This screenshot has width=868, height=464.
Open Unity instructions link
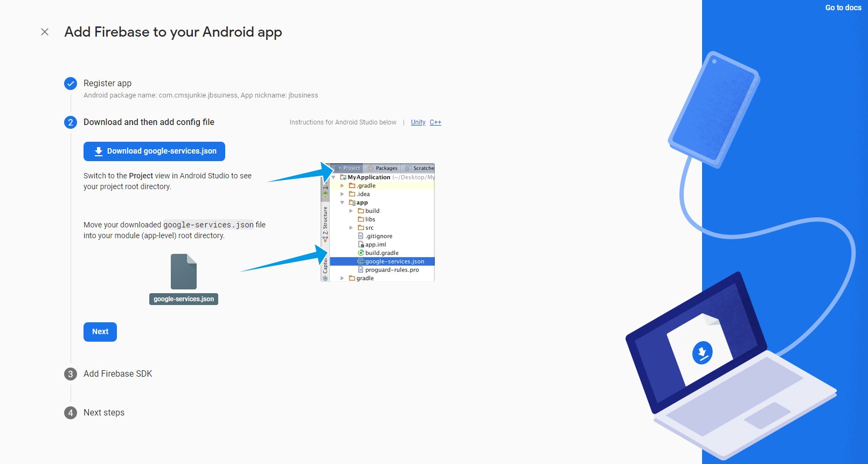coord(418,122)
